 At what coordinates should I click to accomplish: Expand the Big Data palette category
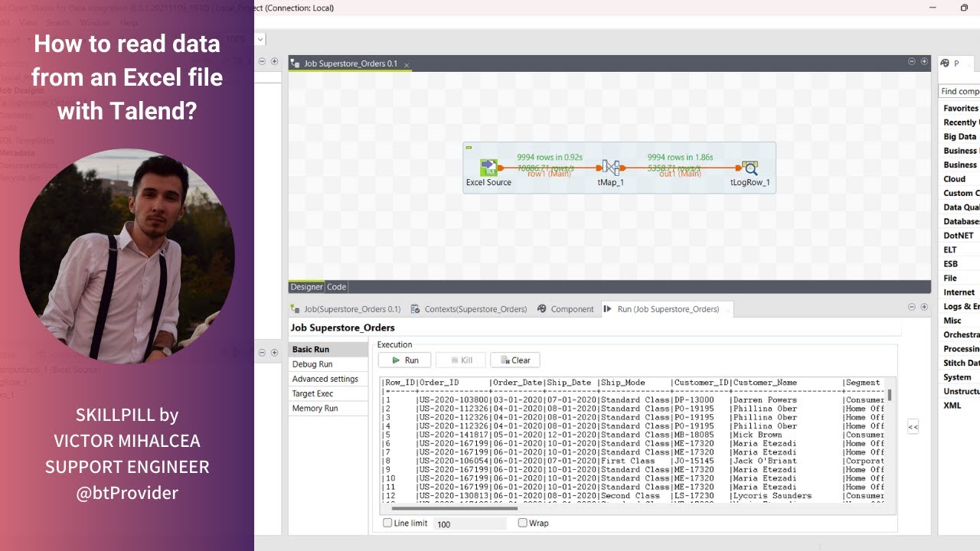960,137
